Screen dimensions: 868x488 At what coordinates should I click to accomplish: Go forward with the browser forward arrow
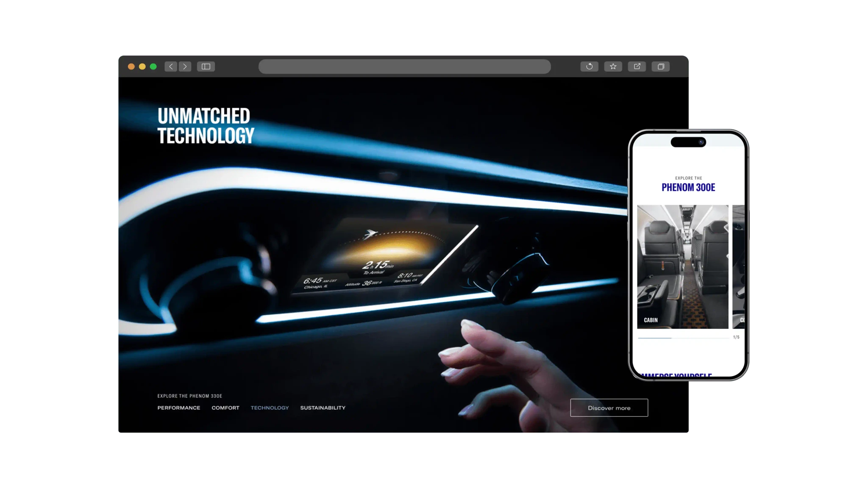(x=185, y=67)
